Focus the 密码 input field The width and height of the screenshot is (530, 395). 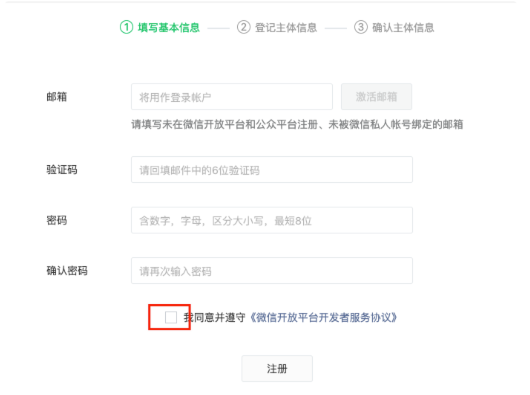272,220
